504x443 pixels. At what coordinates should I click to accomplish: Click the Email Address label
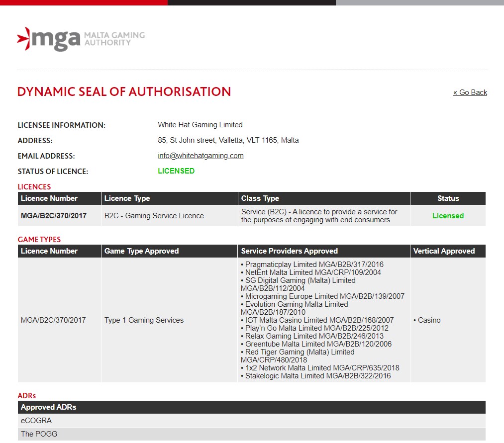pyautogui.click(x=46, y=156)
